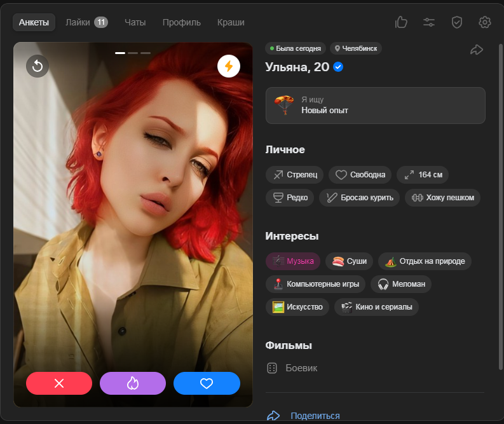The width and height of the screenshot is (504, 424).
Task: Click the Свободна heart tag
Action: 360,175
